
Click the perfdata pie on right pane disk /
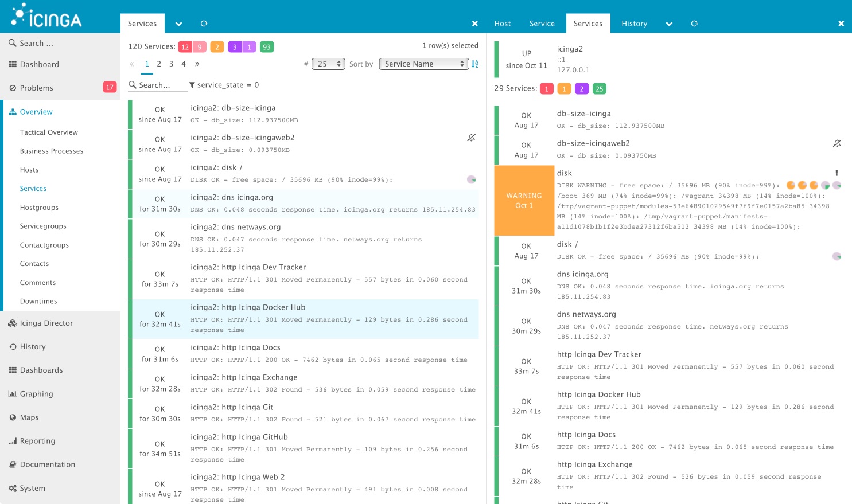coord(837,256)
